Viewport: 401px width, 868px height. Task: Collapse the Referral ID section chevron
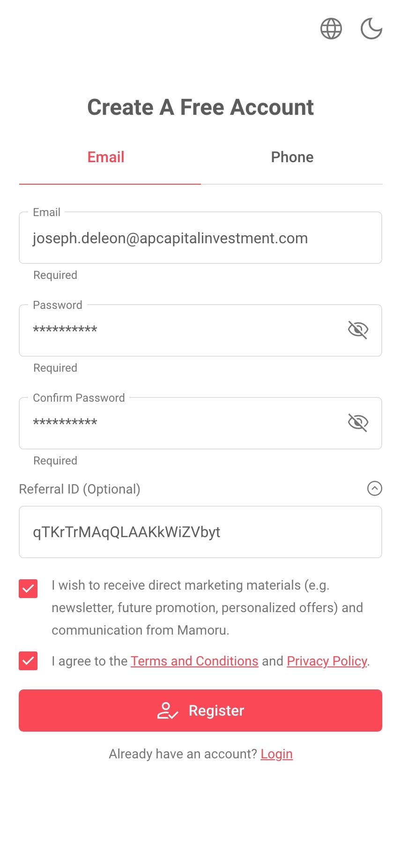pyautogui.click(x=374, y=488)
